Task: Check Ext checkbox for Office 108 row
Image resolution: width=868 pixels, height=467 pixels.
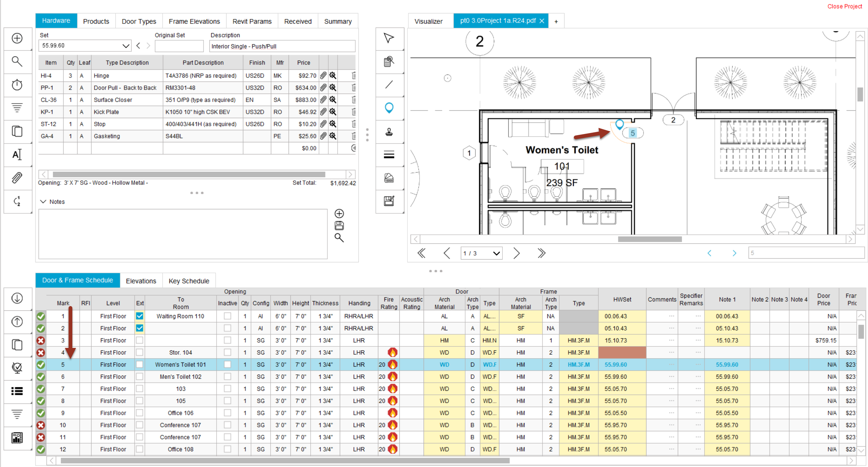Action: pos(140,449)
